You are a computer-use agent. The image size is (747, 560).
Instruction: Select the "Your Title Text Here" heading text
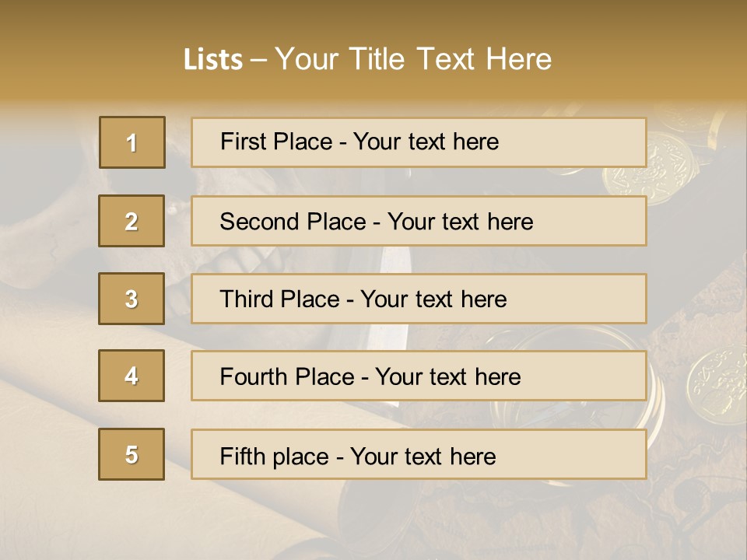coord(413,59)
